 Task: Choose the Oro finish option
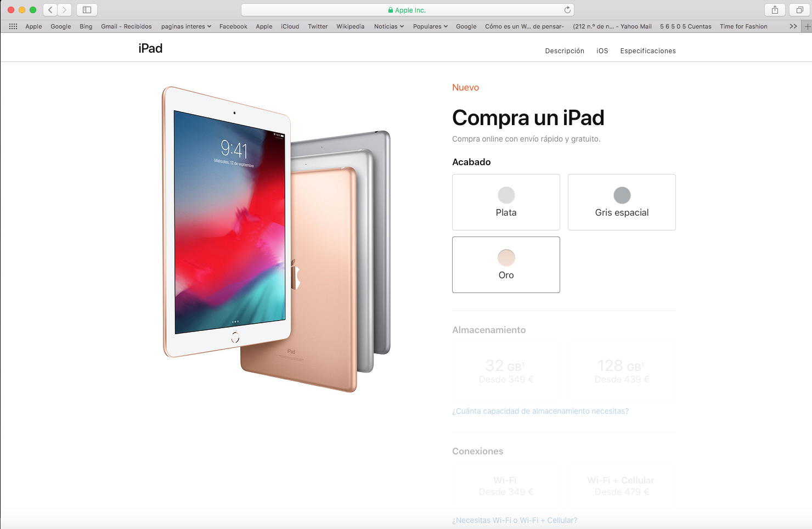click(506, 264)
